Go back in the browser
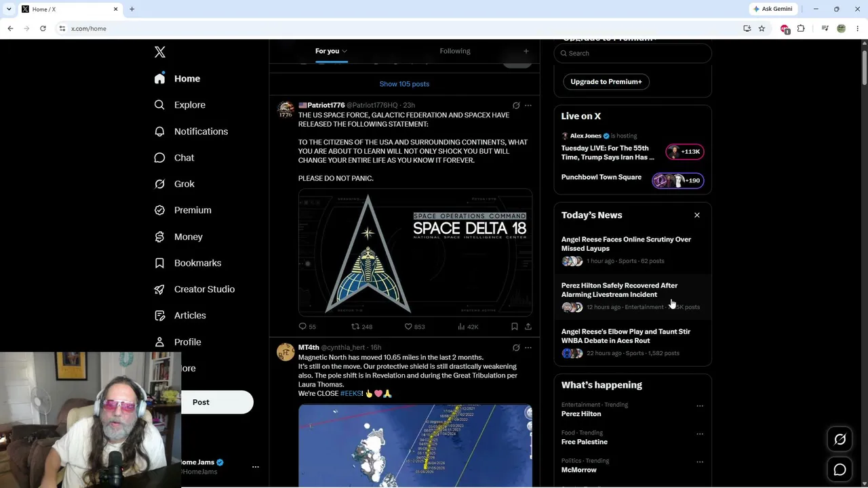The width and height of the screenshot is (868, 488). pos(10,28)
